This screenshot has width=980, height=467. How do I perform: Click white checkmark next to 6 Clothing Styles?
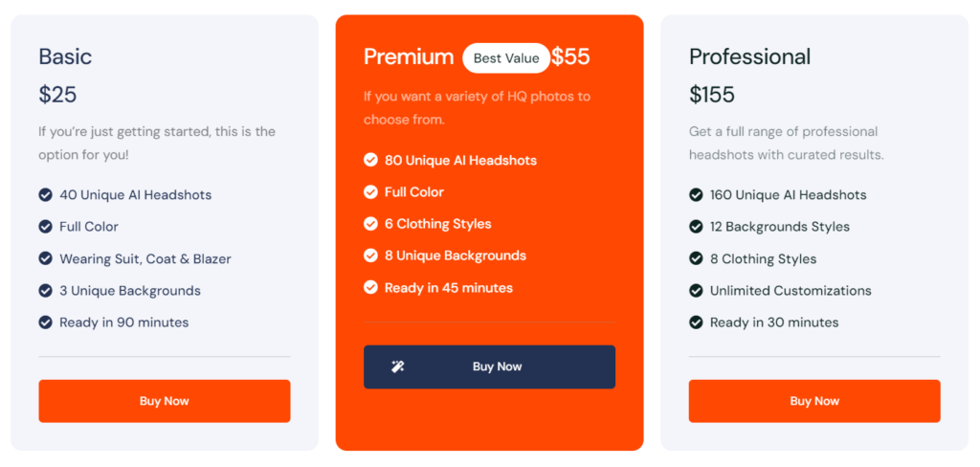coord(370,224)
